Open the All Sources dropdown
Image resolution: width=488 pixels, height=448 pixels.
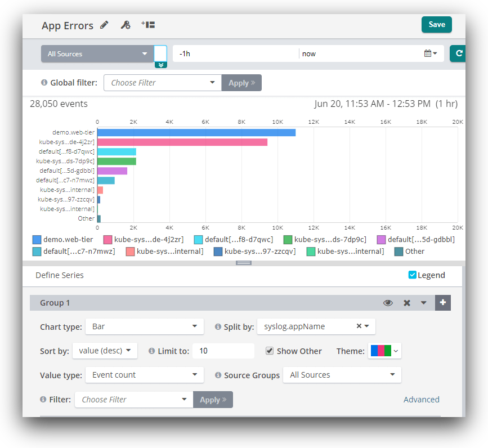coord(97,54)
